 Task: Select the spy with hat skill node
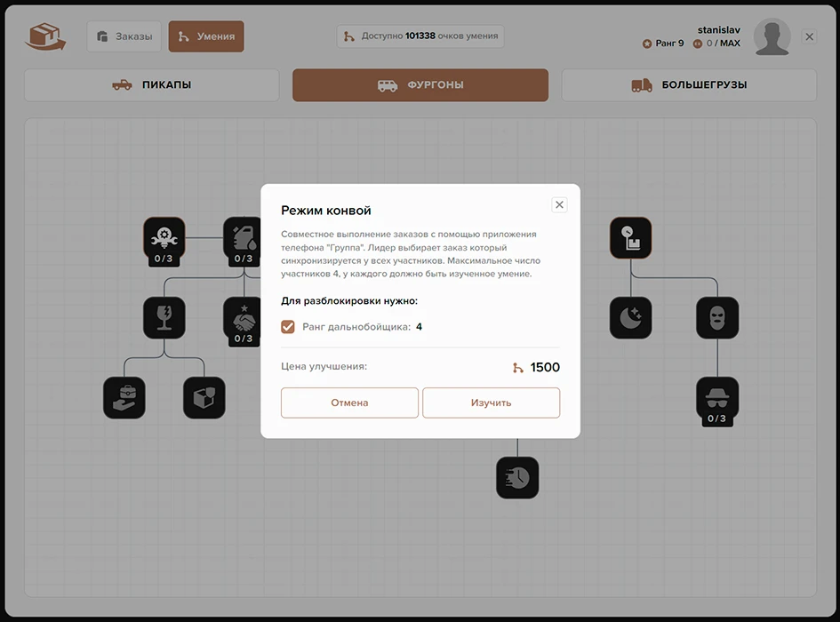pyautogui.click(x=716, y=397)
